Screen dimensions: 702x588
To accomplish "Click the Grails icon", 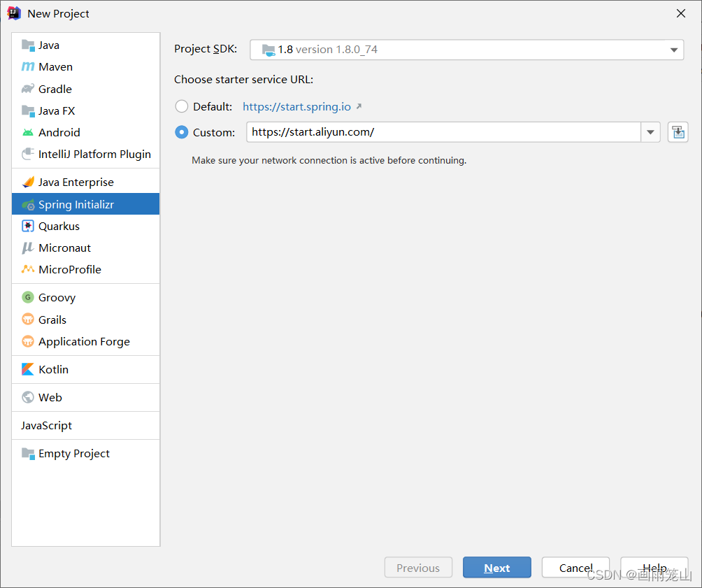I will tap(28, 320).
